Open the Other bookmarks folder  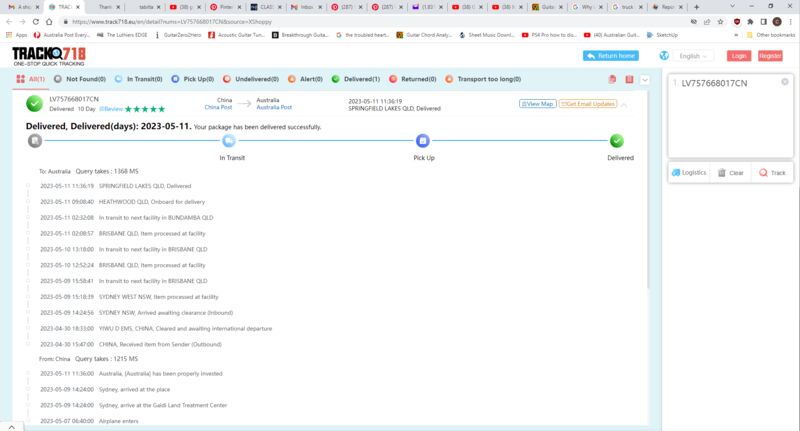pyautogui.click(x=770, y=35)
